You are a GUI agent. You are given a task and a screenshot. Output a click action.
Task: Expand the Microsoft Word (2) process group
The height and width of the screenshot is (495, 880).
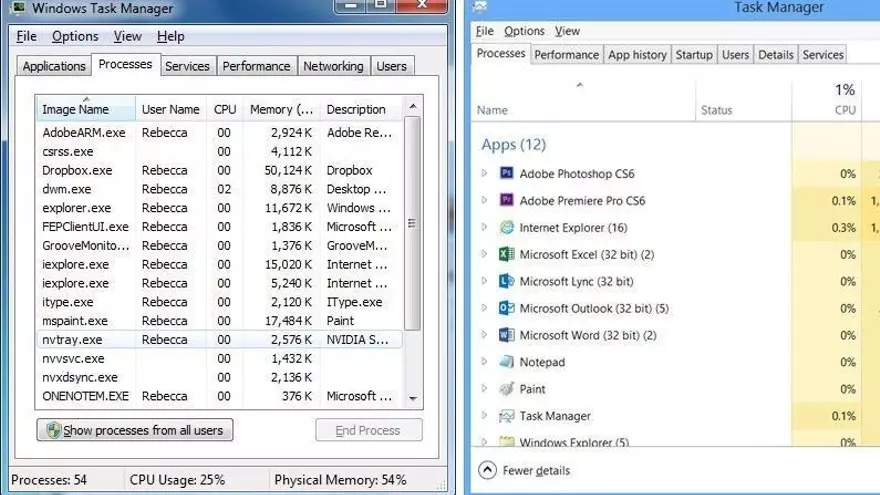point(485,335)
